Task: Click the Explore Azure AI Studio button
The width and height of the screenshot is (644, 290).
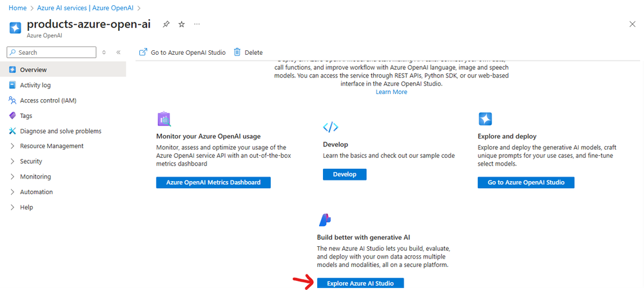Action: point(360,284)
